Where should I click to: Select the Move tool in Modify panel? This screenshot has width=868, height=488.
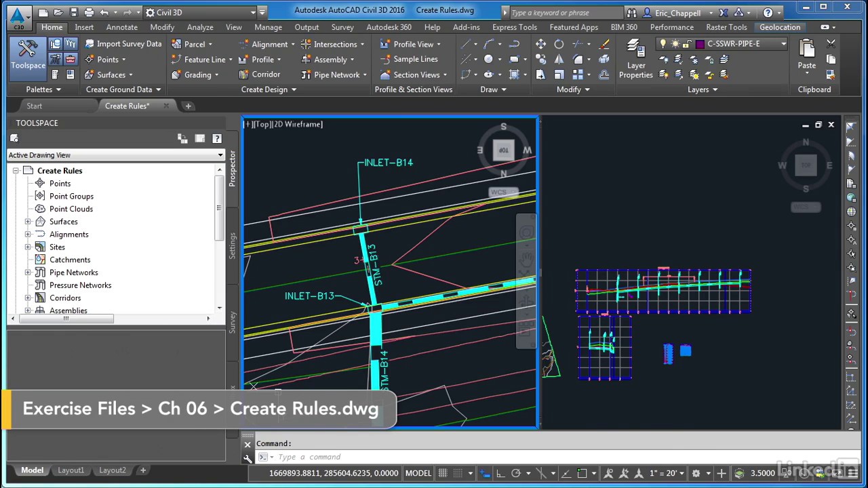(x=540, y=44)
